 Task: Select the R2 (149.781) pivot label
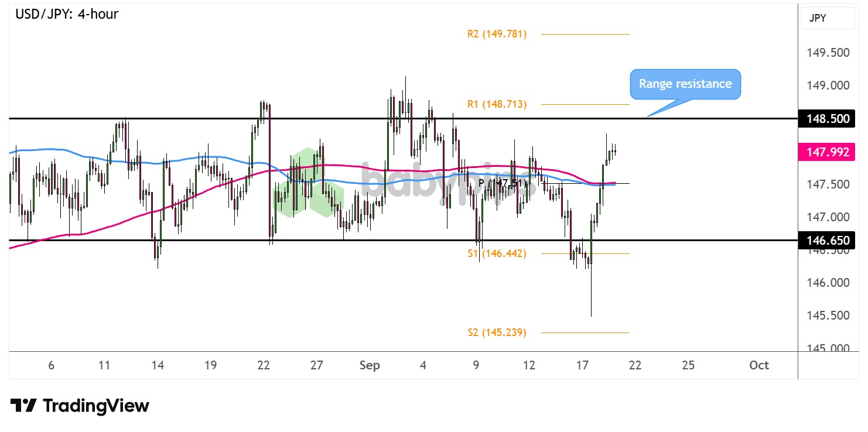[x=497, y=34]
